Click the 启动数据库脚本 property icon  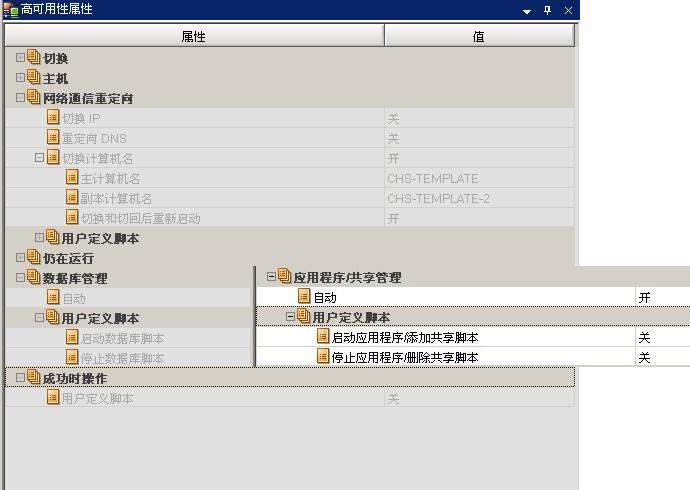point(72,337)
